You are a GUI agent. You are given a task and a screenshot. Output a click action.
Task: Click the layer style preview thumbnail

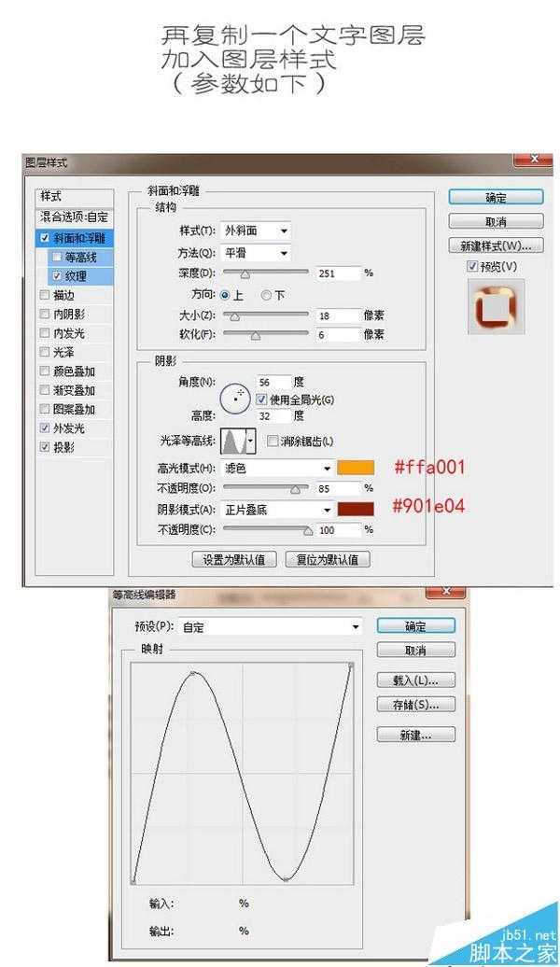click(496, 307)
